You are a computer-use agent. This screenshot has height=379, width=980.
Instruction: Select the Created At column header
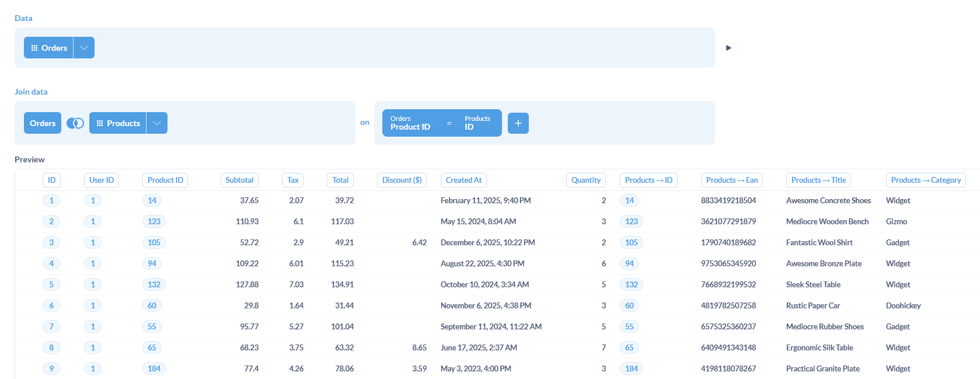[463, 180]
